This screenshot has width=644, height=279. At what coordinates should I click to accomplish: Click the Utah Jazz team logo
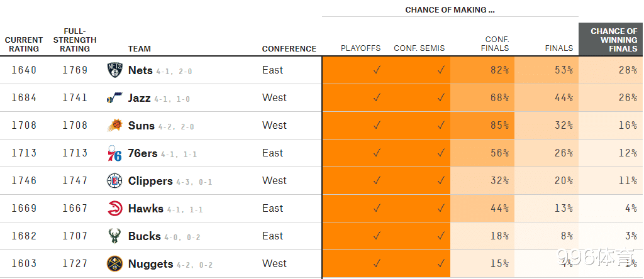pos(114,98)
